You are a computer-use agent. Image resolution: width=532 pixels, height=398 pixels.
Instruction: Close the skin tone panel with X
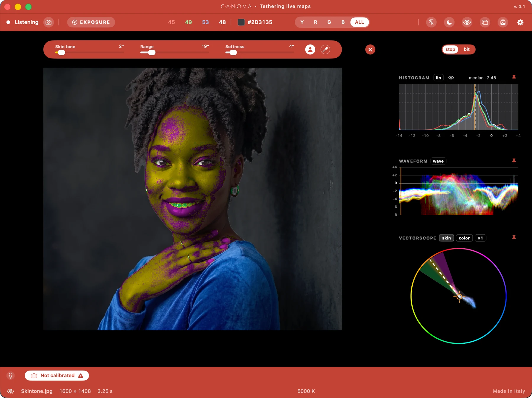(x=370, y=50)
